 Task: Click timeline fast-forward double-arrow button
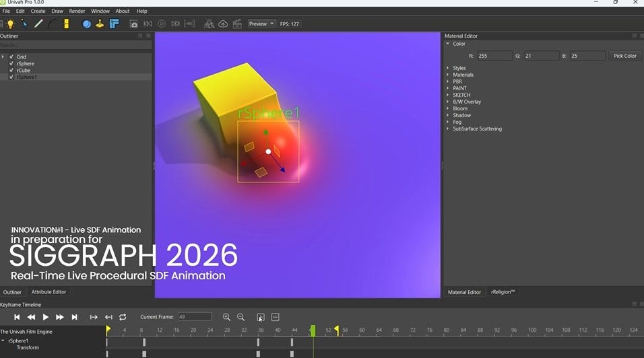(59, 317)
